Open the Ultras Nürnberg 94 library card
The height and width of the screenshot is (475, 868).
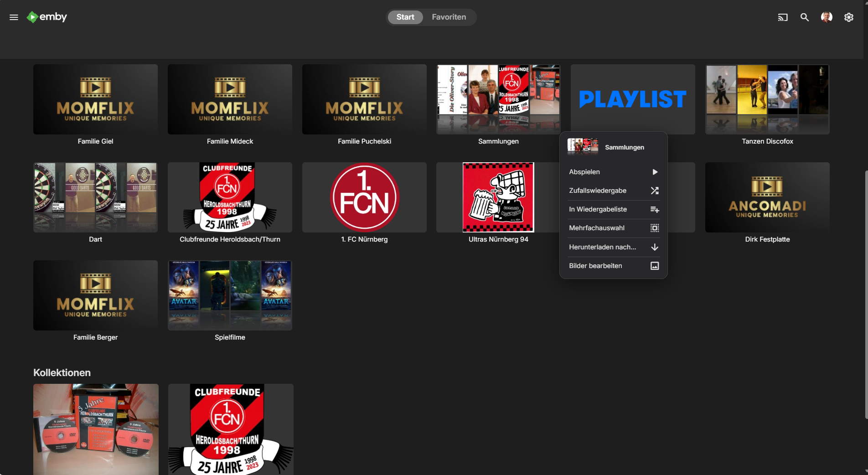[498, 197]
